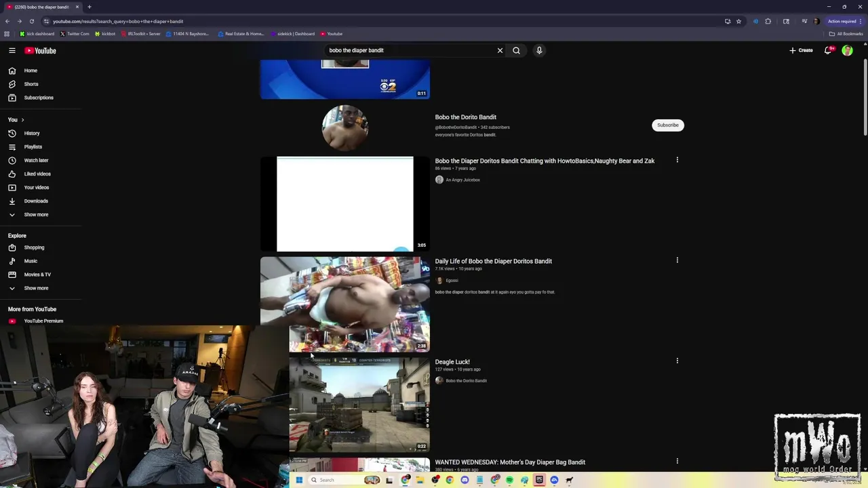Open Shorts in the sidebar

(31, 84)
